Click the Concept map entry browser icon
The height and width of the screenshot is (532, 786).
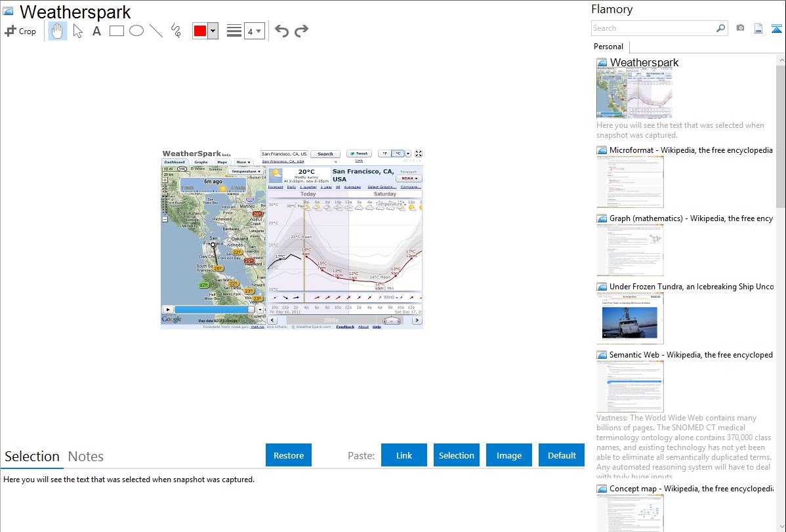pyautogui.click(x=602, y=489)
